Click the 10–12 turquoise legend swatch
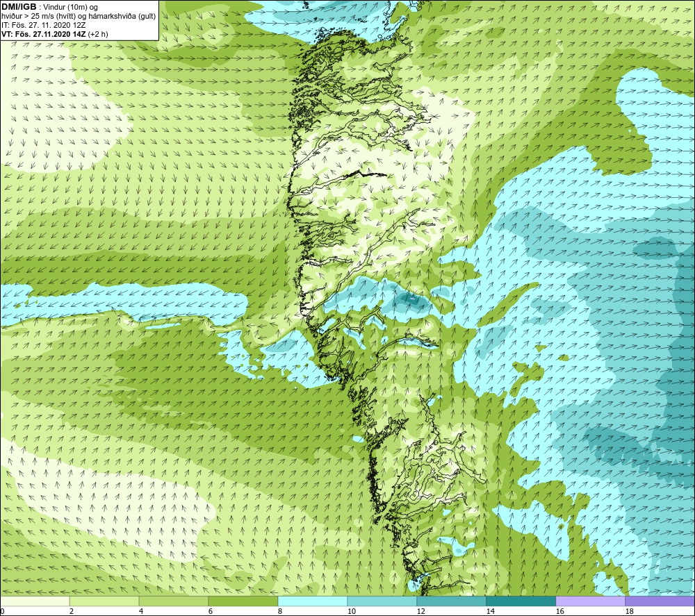 pyautogui.click(x=382, y=601)
